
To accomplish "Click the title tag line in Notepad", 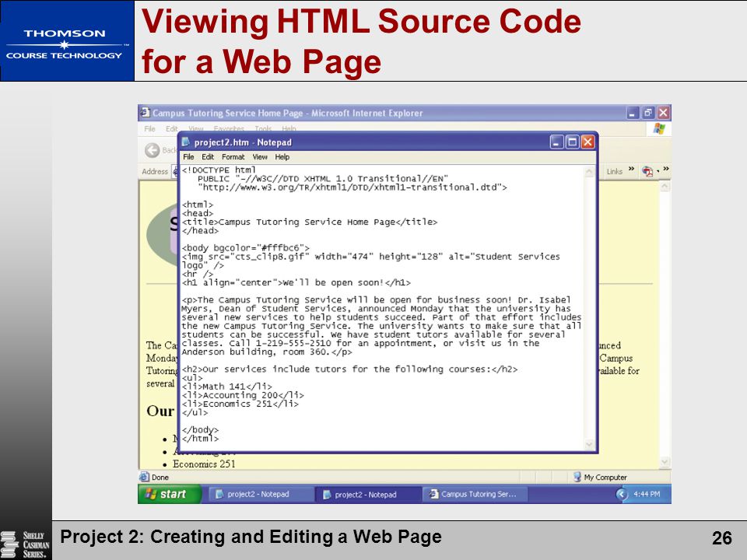I will point(309,222).
